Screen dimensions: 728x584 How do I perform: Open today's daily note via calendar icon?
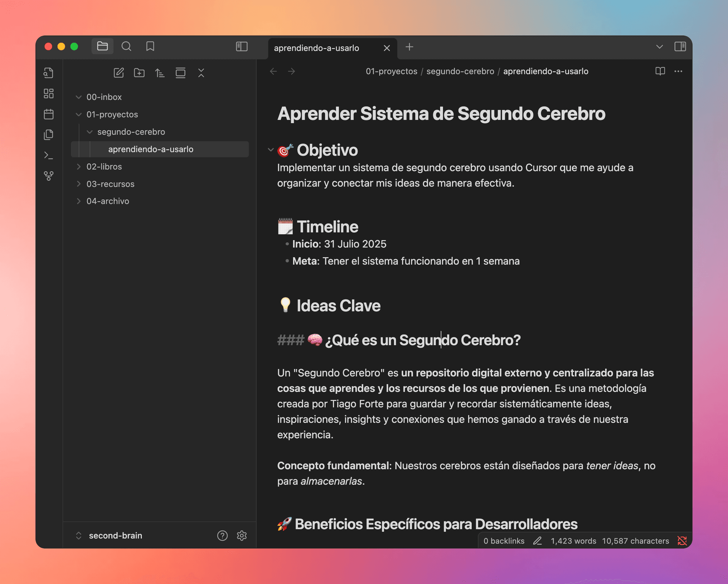[x=49, y=114]
